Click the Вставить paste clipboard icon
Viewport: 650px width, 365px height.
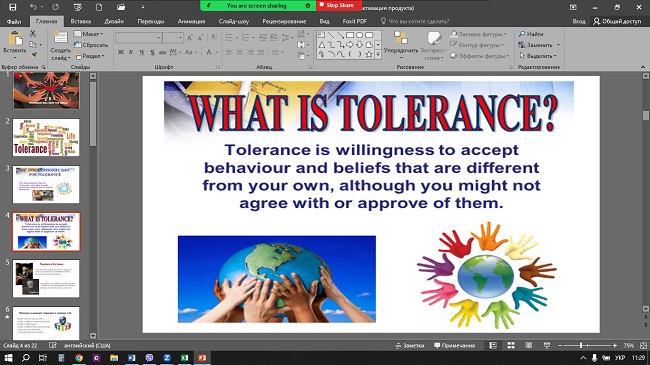15,39
